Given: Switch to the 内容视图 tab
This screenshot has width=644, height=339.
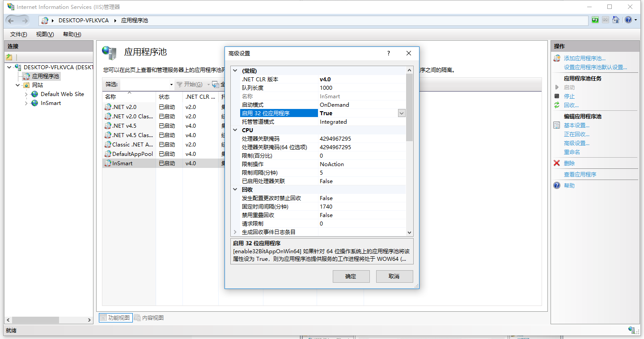Looking at the screenshot, I should point(149,318).
